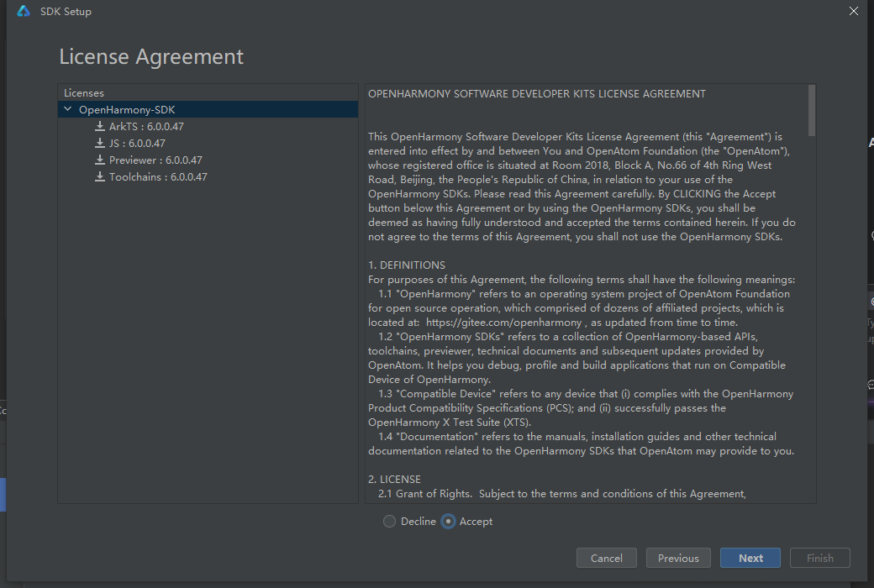Click the download icon beside Toolchains : 6.0.0.47

coord(100,176)
